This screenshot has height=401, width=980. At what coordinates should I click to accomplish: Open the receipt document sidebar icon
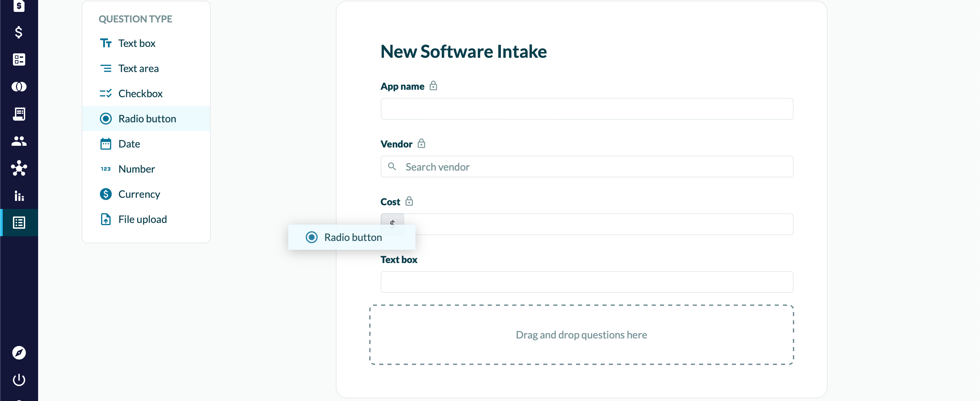click(x=19, y=114)
